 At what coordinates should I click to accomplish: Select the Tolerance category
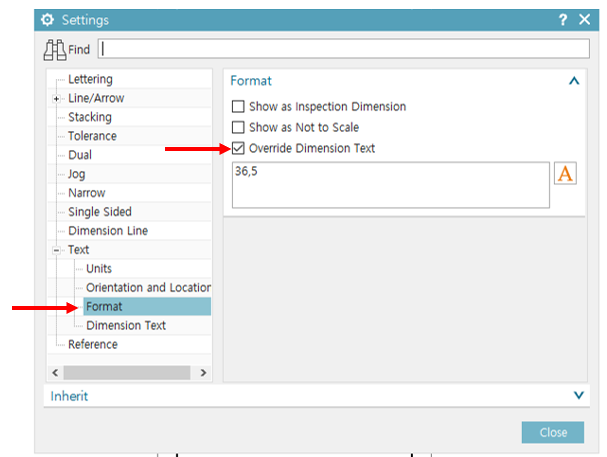point(92,136)
